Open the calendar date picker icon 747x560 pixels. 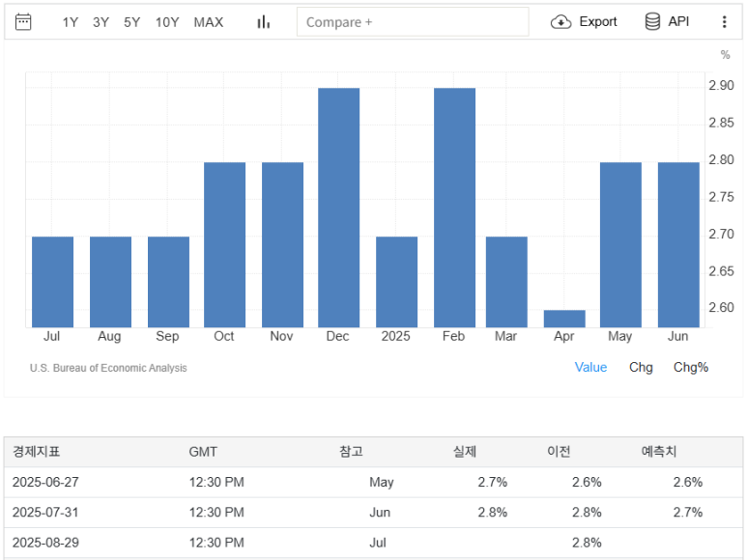pos(23,21)
